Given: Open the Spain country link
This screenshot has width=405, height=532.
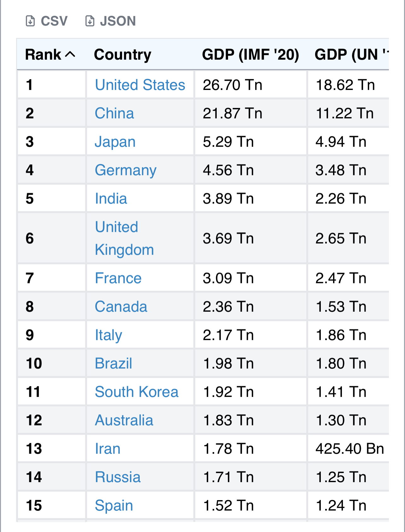Looking at the screenshot, I should (x=114, y=505).
